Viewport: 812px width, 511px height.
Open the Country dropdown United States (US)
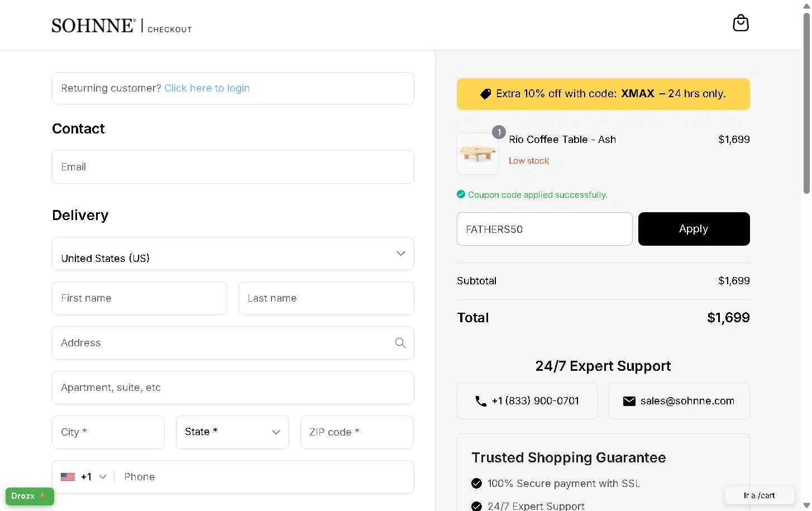[x=233, y=254]
